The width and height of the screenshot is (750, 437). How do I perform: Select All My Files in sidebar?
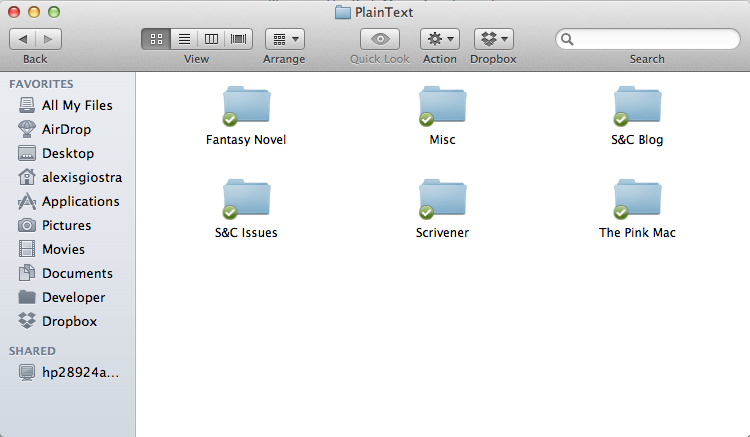[x=67, y=105]
